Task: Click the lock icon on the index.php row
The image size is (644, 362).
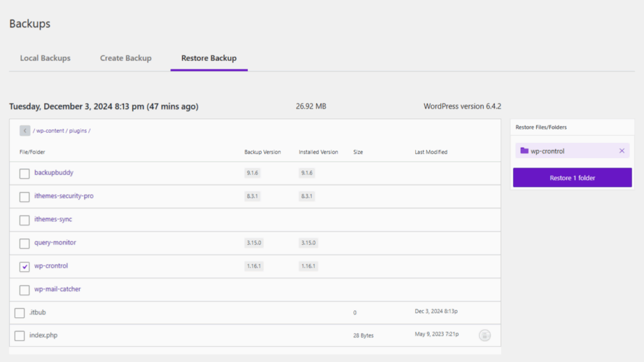Action: pos(484,336)
